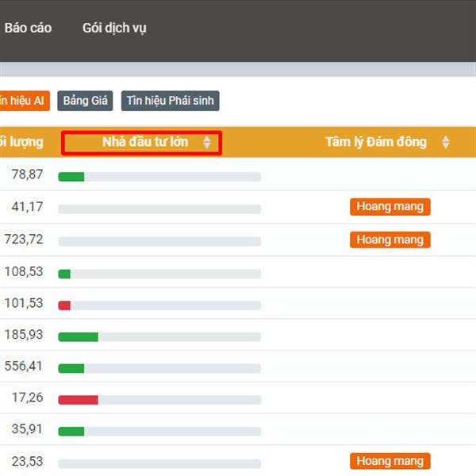The height and width of the screenshot is (476, 476).
Task: Click Hoang mang badge in 23,53 row
Action: coord(390,461)
